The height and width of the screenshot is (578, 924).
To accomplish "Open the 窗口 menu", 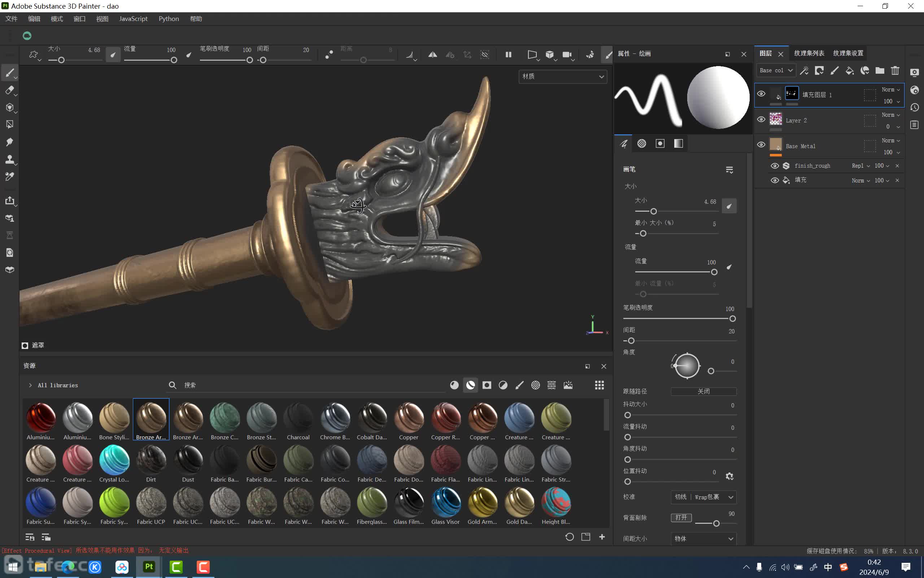I will 79,19.
